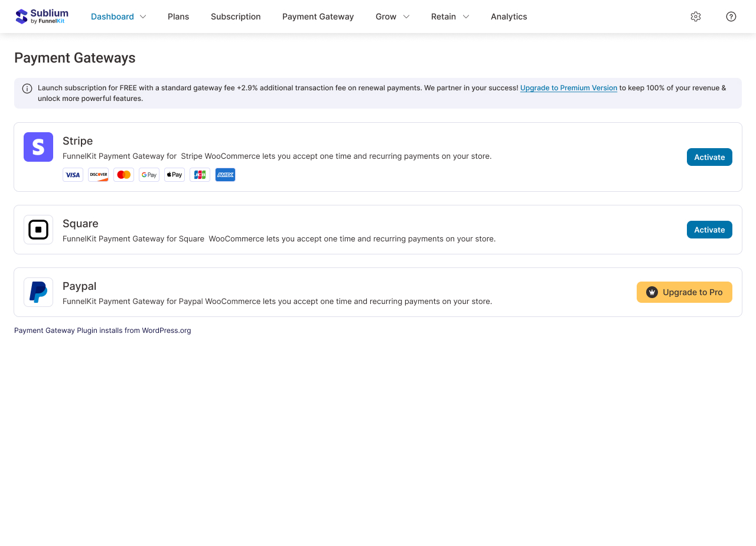Open the Dashboard nav item
This screenshot has width=756, height=546.
(112, 17)
